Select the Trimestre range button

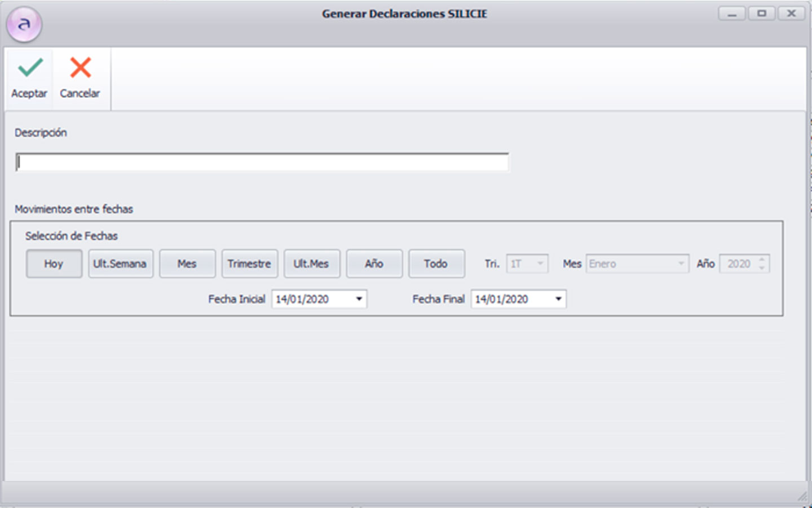point(249,264)
